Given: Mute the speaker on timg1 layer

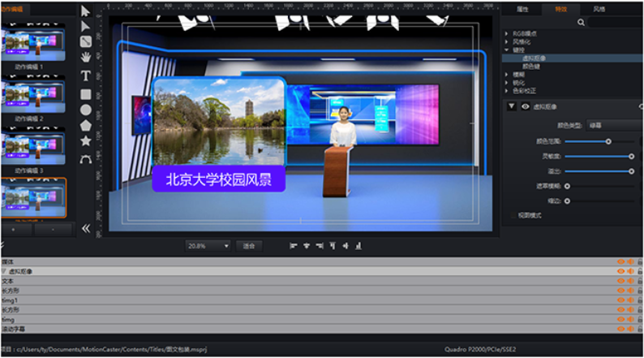Looking at the screenshot, I should (630, 300).
